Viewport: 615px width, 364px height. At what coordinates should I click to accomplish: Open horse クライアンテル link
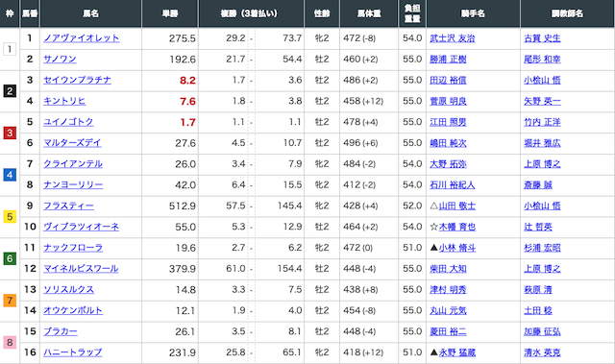pyautogui.click(x=73, y=164)
